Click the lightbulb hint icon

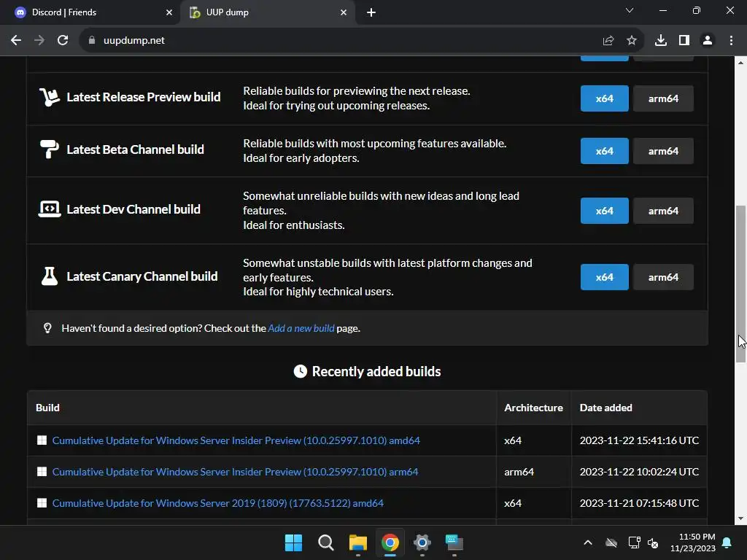coord(47,328)
